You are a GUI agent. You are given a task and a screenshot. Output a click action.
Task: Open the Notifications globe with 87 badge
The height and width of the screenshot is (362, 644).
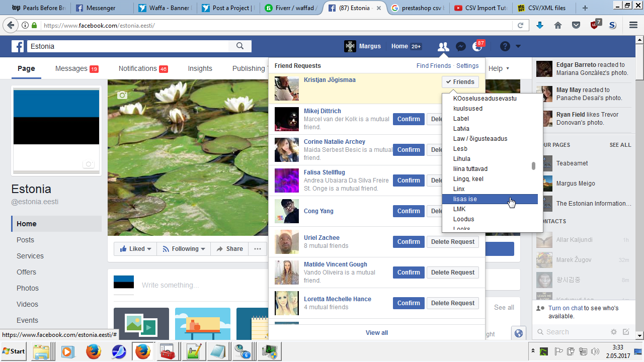point(477,46)
